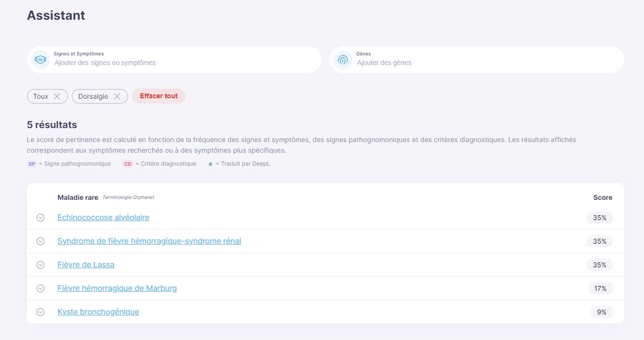Open Fièvre hémorragique de Marburg link
Screen dimensions: 644x340
pyautogui.click(x=117, y=288)
